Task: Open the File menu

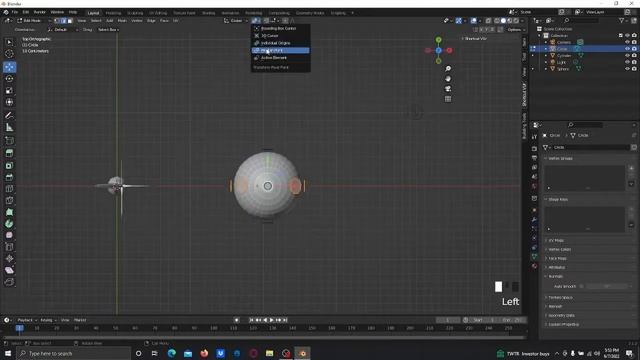Action: click(x=15, y=12)
